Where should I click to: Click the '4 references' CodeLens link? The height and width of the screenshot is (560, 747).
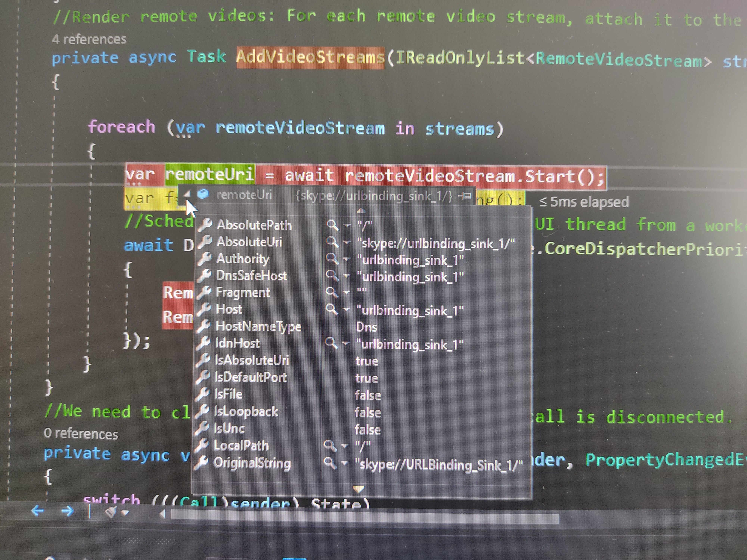tap(89, 40)
